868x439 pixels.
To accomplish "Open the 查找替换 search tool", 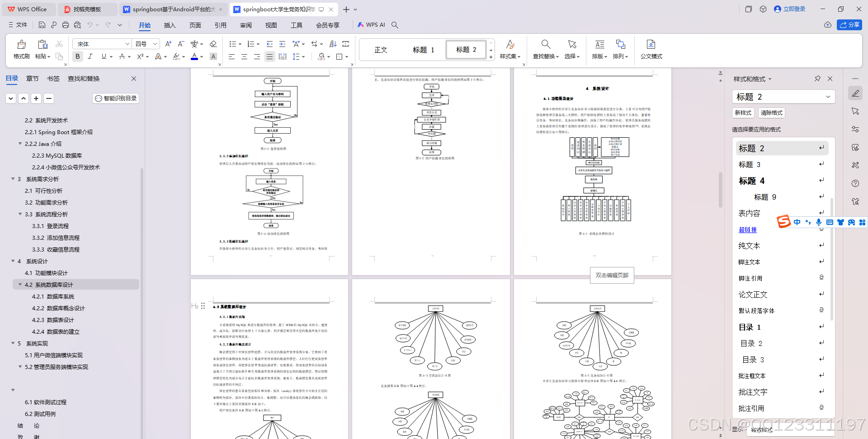I will tap(546, 50).
